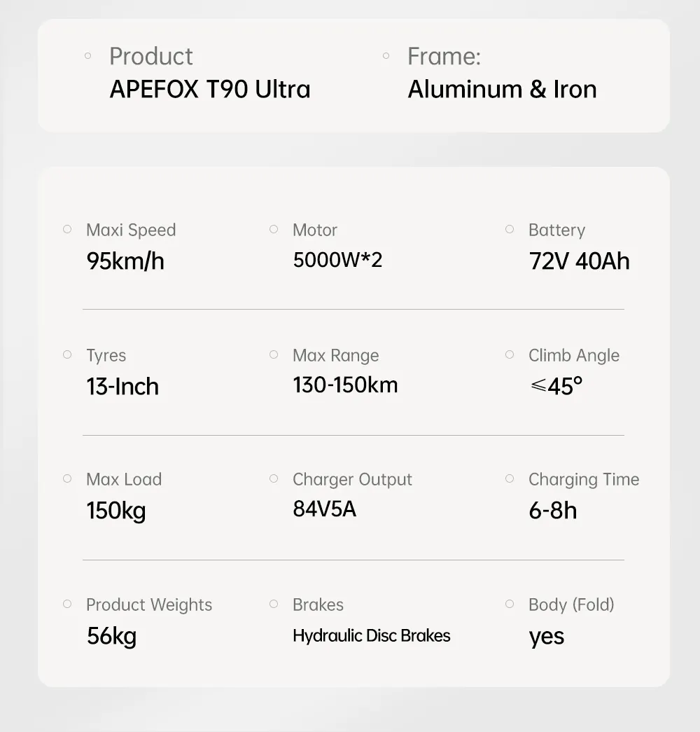Screen dimensions: 700x732
Task: Click the bullet circle beside Product
Action: click(x=87, y=56)
